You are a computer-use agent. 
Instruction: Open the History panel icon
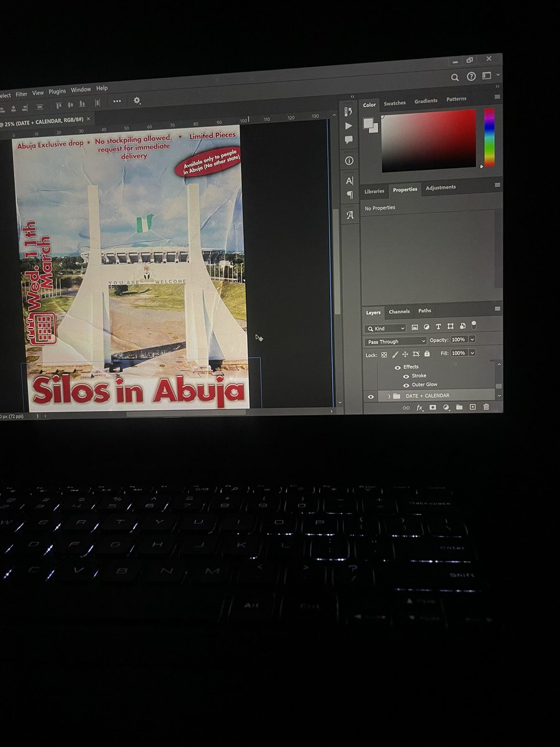click(x=348, y=112)
